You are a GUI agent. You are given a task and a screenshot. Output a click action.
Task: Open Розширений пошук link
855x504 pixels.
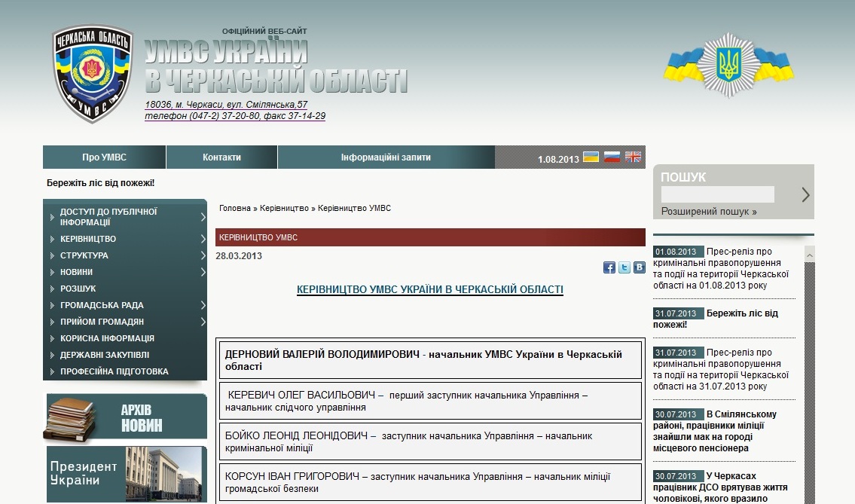(x=709, y=212)
